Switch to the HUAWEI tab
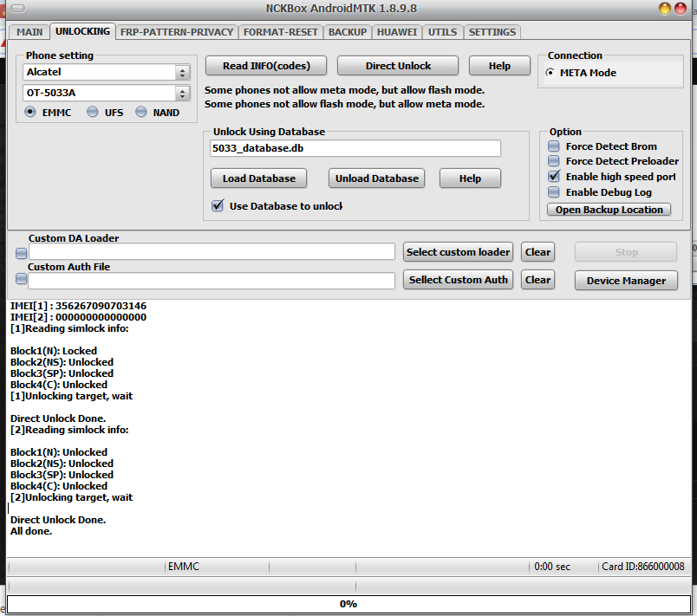The image size is (697, 616). [397, 32]
